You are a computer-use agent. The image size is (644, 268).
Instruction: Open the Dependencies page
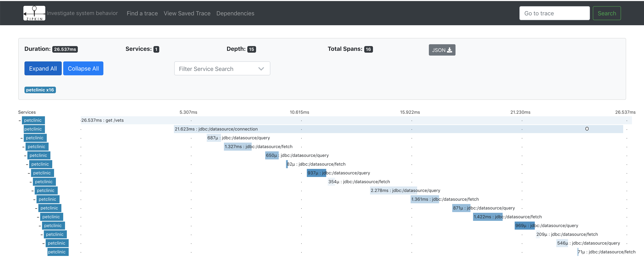click(x=235, y=13)
